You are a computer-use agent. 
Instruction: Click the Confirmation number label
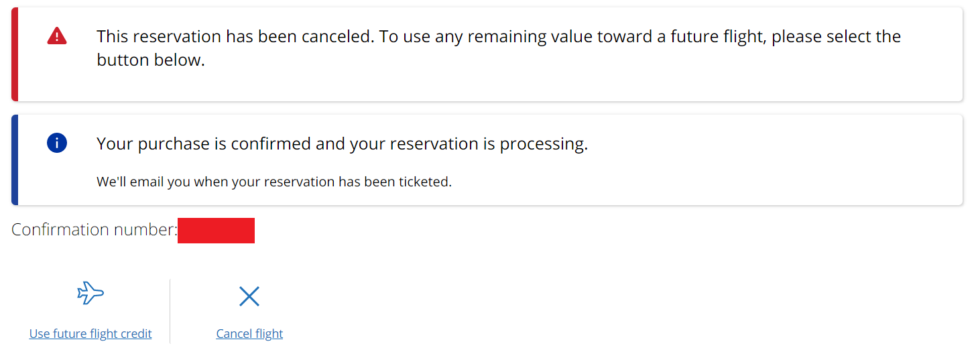tap(95, 229)
